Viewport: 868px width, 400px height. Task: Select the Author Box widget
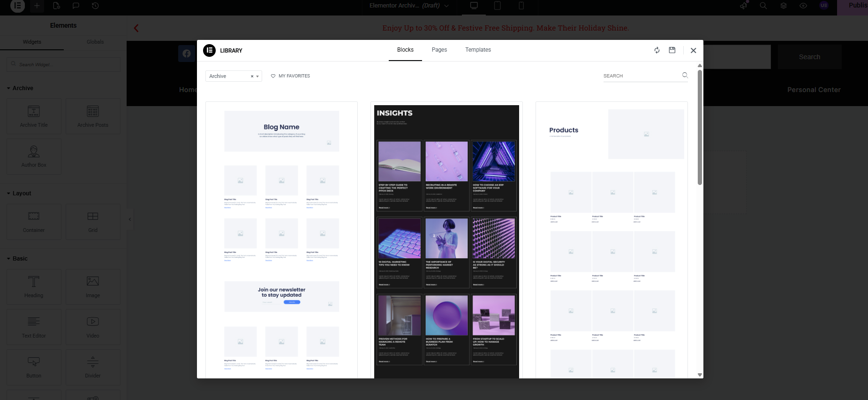tap(34, 156)
